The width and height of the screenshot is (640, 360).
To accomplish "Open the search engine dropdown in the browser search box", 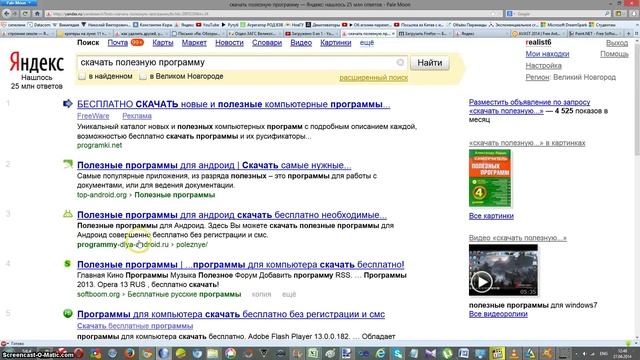I will [511, 13].
